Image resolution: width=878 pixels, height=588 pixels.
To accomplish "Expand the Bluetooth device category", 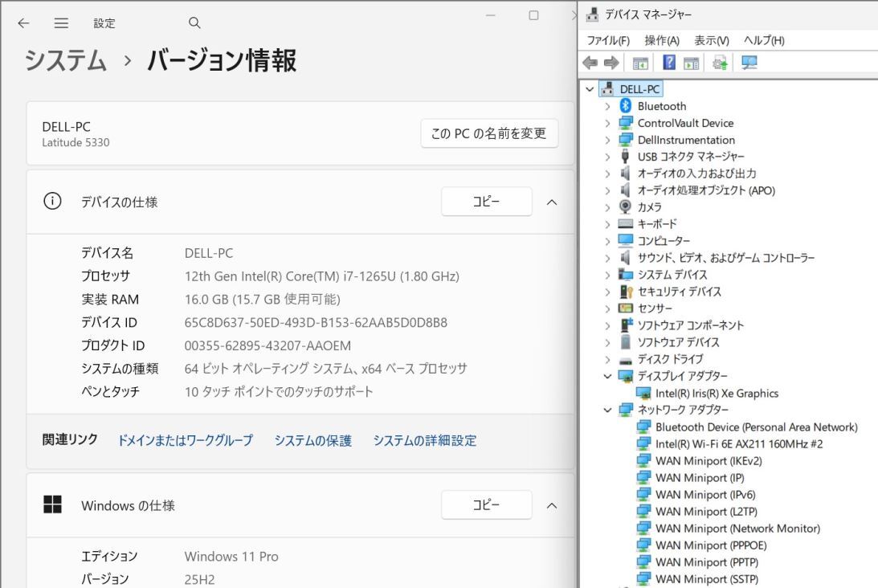I will pyautogui.click(x=608, y=106).
